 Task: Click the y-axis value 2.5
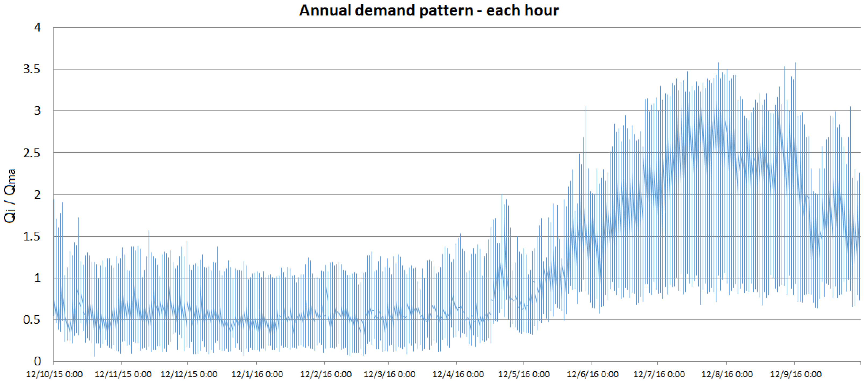click(x=31, y=153)
